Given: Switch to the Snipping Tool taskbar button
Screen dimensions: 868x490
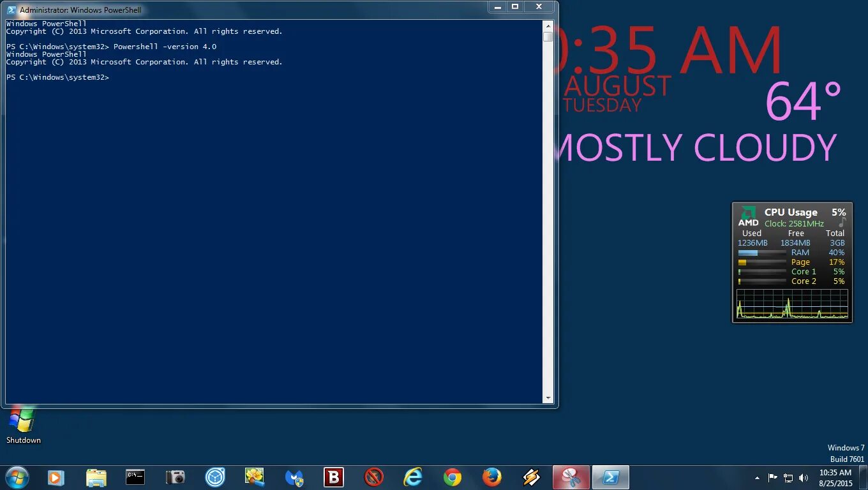Looking at the screenshot, I should point(571,477).
